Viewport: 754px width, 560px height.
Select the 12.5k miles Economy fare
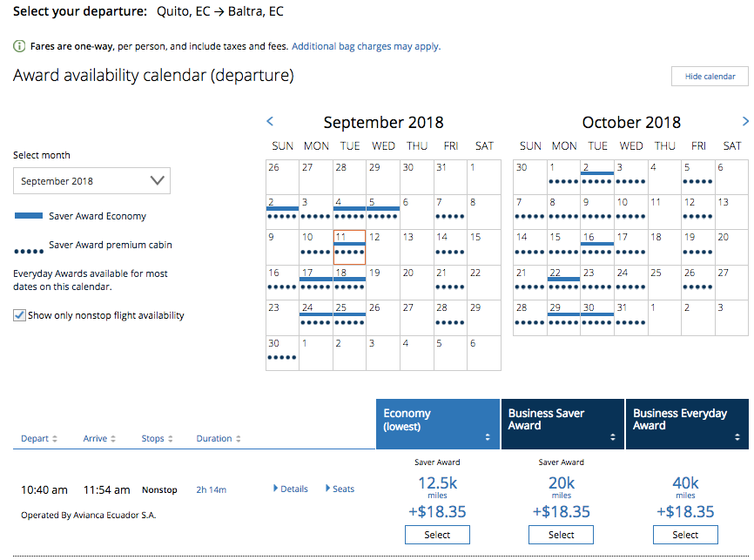pos(437,535)
